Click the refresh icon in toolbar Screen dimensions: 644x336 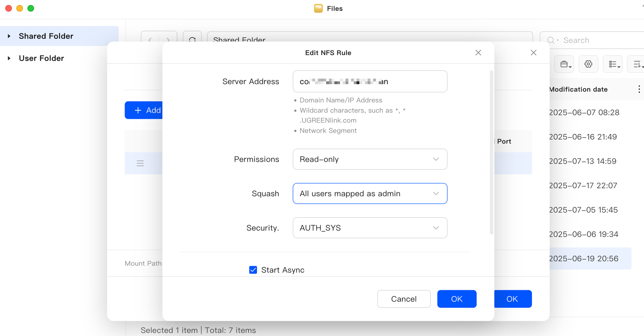tap(192, 39)
